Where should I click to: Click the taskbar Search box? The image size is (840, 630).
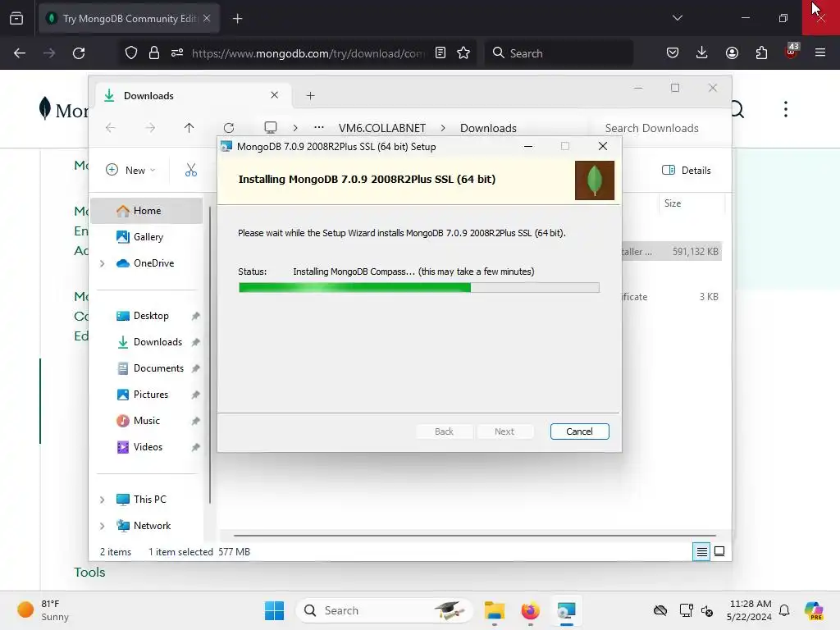(x=384, y=610)
